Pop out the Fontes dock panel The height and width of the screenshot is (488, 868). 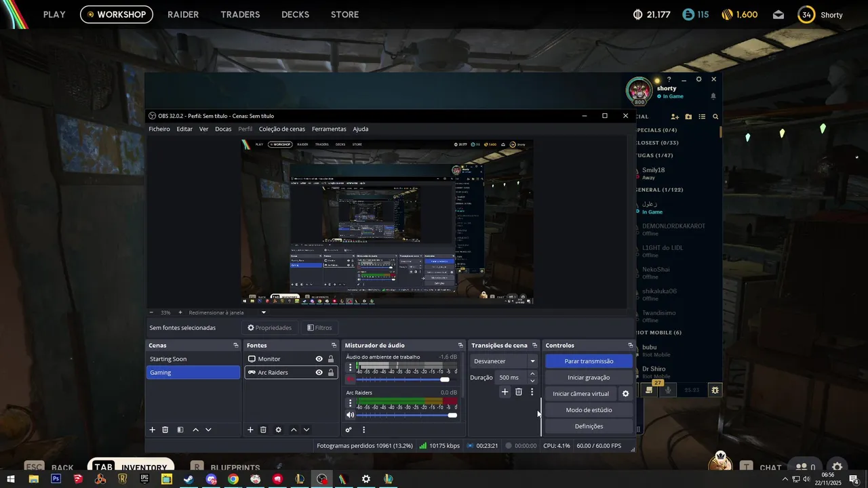point(334,346)
